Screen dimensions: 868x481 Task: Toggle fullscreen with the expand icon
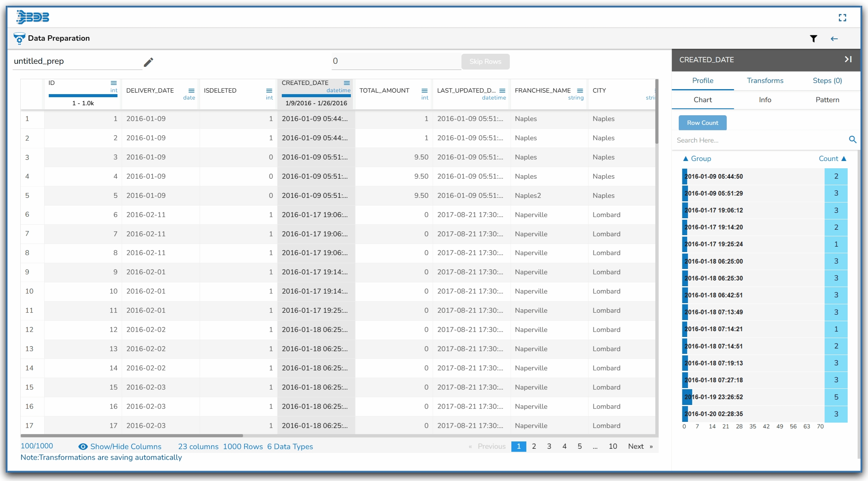842,18
